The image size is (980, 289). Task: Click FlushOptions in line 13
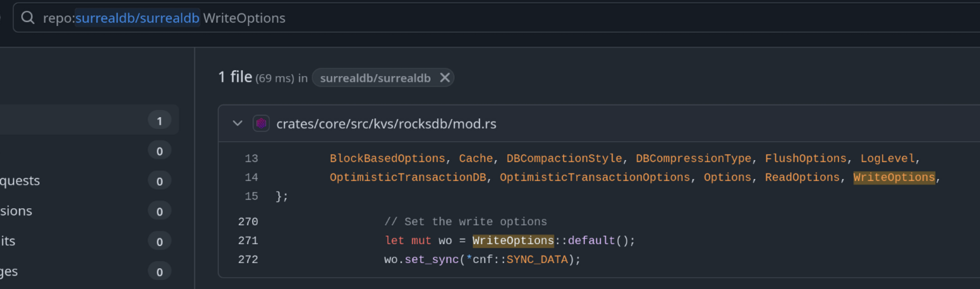(805, 159)
